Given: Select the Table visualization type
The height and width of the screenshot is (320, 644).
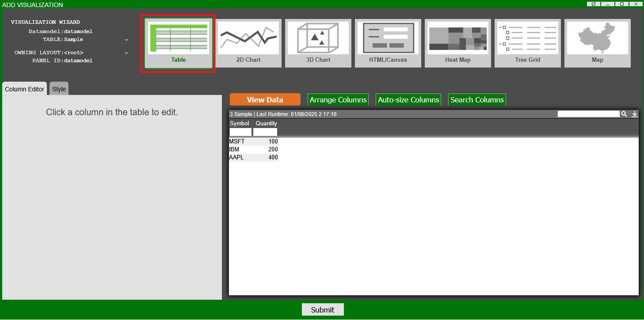Looking at the screenshot, I should (178, 43).
